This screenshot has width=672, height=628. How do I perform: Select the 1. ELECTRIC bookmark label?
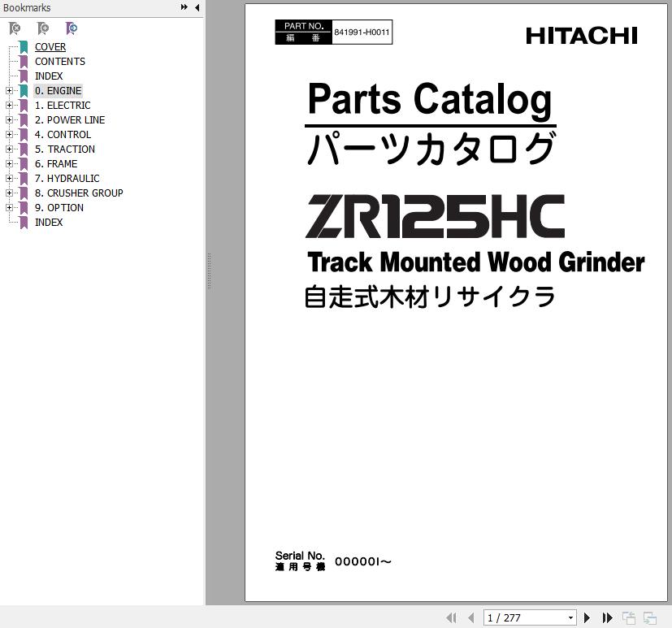tap(63, 106)
